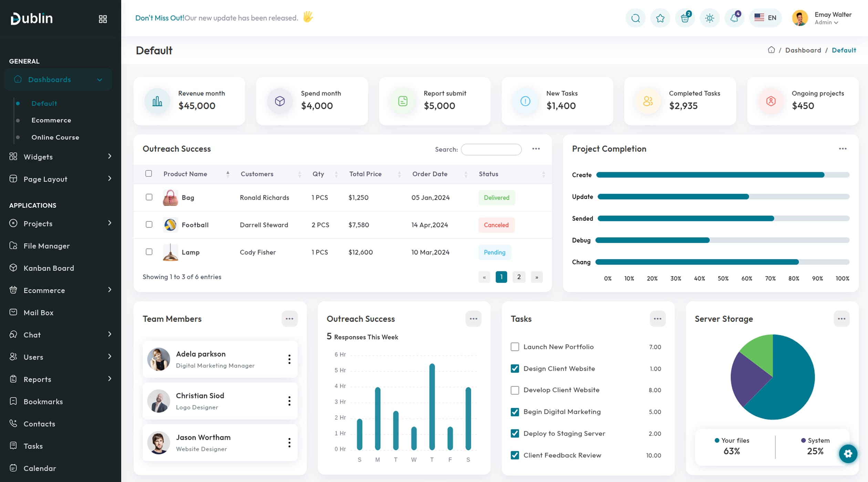Check the Launch New Portfolio task

point(515,347)
